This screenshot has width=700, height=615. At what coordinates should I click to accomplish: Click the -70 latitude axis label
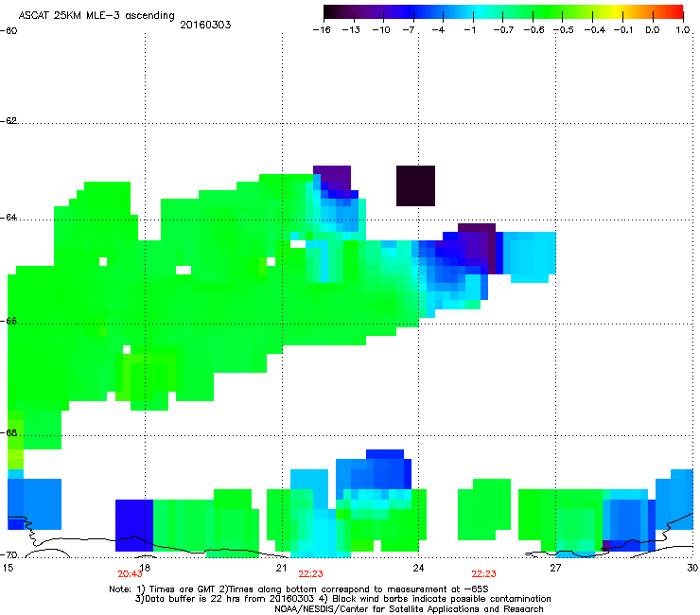[9, 555]
